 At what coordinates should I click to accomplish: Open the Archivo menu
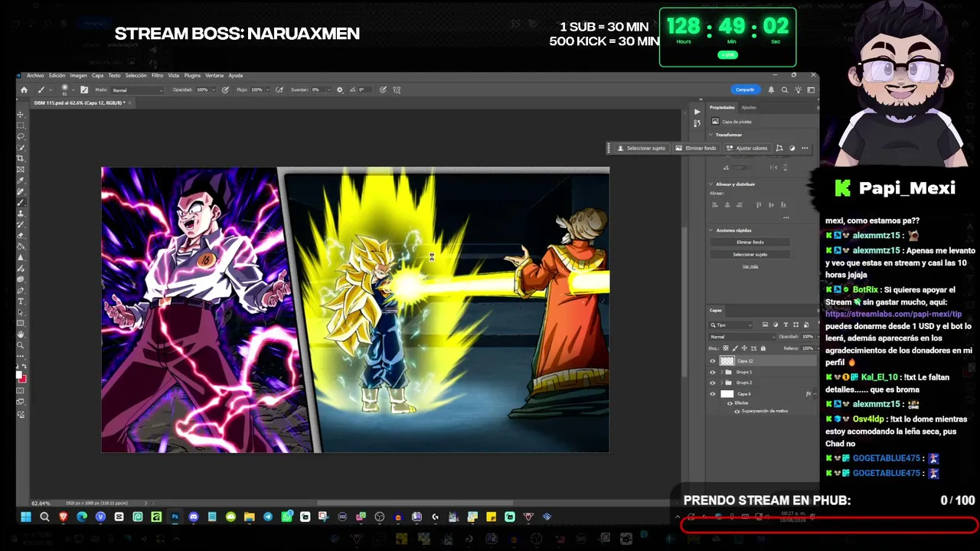35,76
